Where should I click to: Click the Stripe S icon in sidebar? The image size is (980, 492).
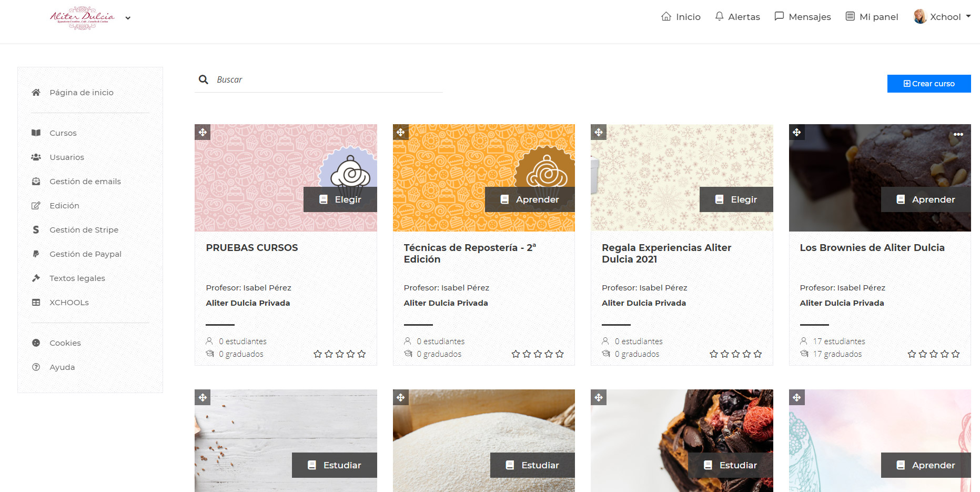36,230
